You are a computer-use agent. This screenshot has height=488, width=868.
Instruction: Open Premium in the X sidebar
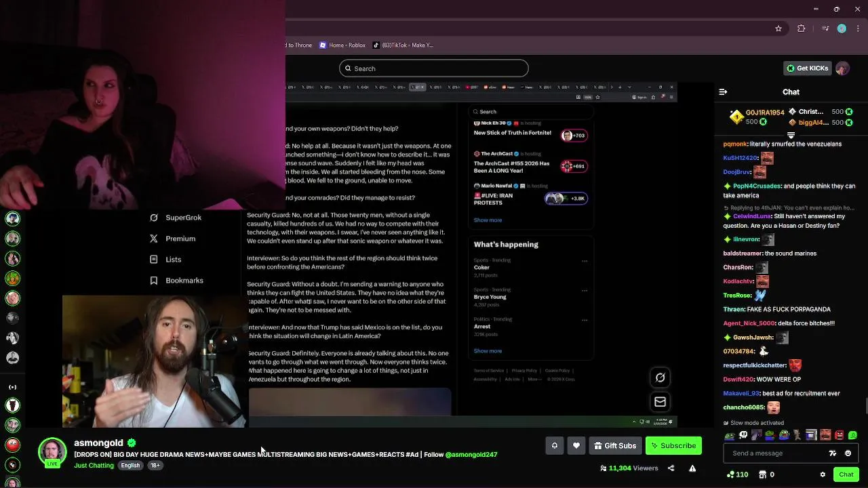tap(172, 239)
